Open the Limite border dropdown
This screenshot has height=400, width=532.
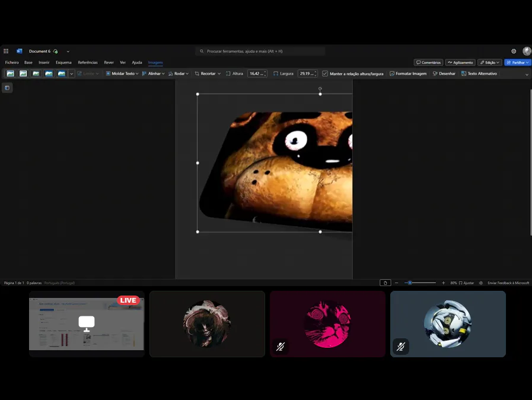[88, 74]
